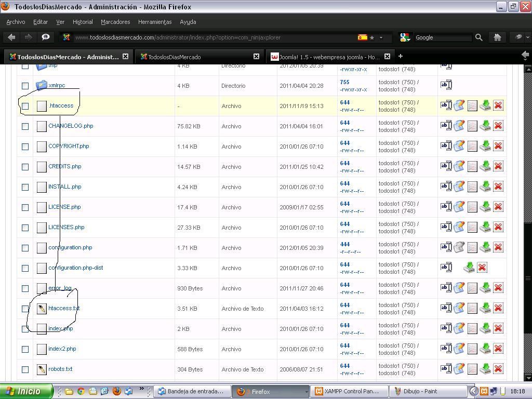
Task: View index2.php via page icon
Action: pyautogui.click(x=472, y=349)
